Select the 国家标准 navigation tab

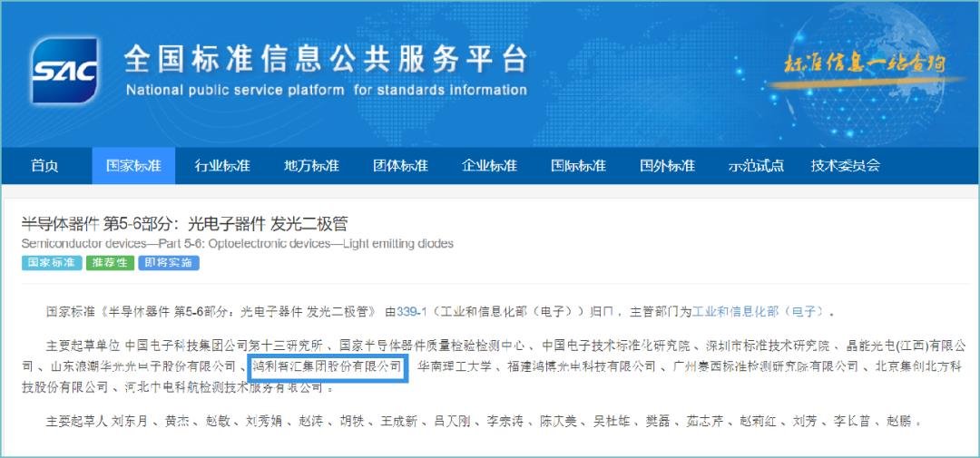(x=133, y=166)
